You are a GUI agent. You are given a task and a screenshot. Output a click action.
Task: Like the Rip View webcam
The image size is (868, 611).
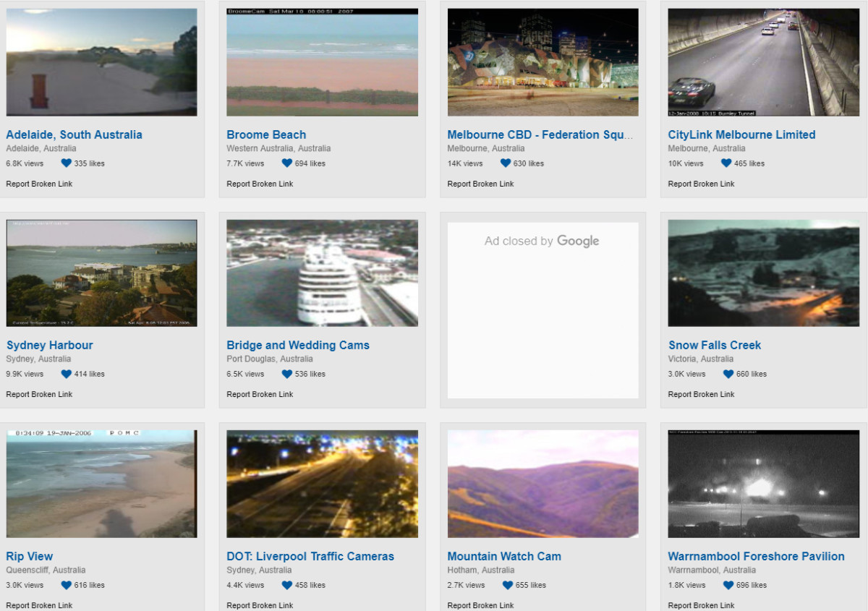tap(66, 585)
